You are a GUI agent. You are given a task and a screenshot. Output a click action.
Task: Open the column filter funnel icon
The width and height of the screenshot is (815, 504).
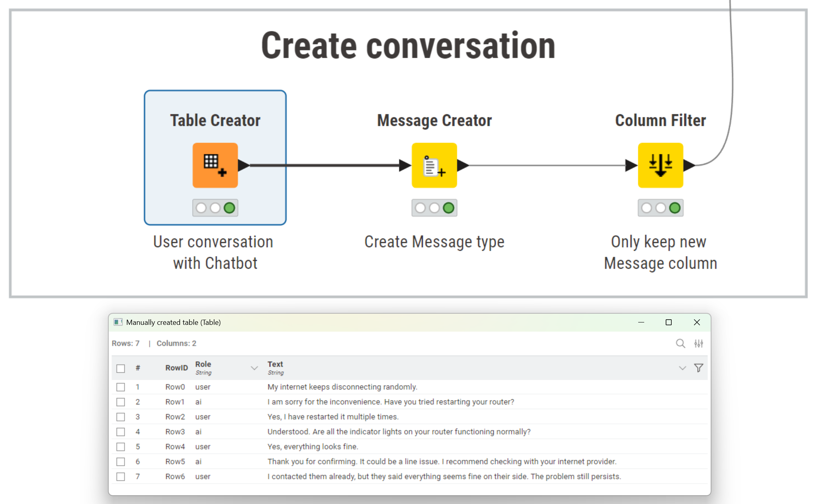tap(698, 368)
